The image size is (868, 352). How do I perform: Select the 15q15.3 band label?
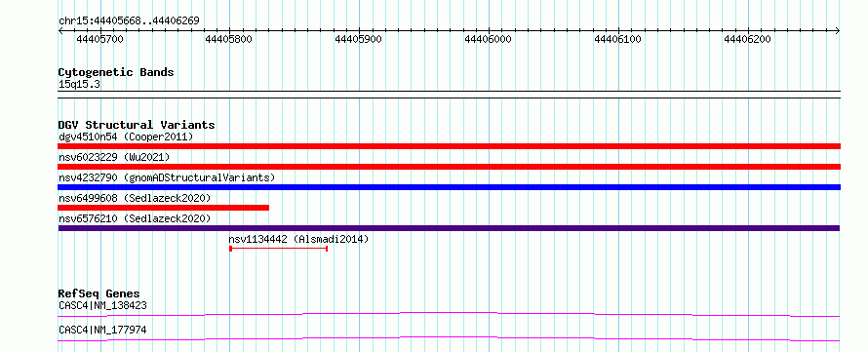[79, 85]
